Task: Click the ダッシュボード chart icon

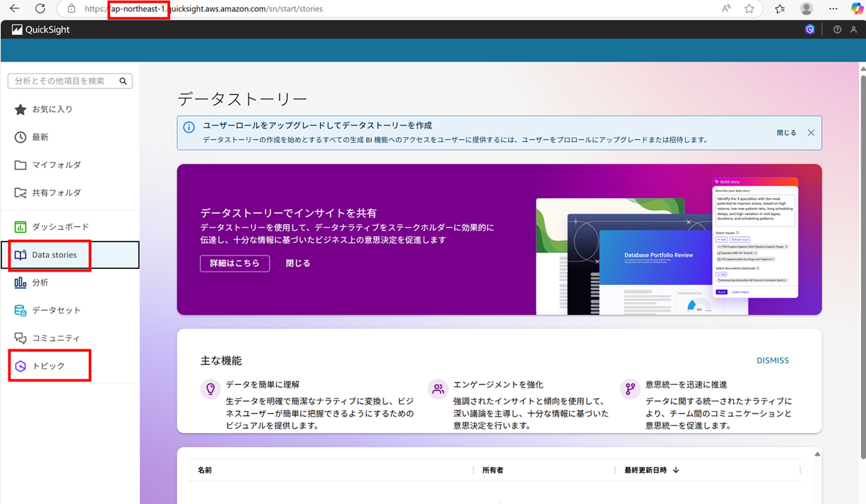Action: (x=20, y=227)
